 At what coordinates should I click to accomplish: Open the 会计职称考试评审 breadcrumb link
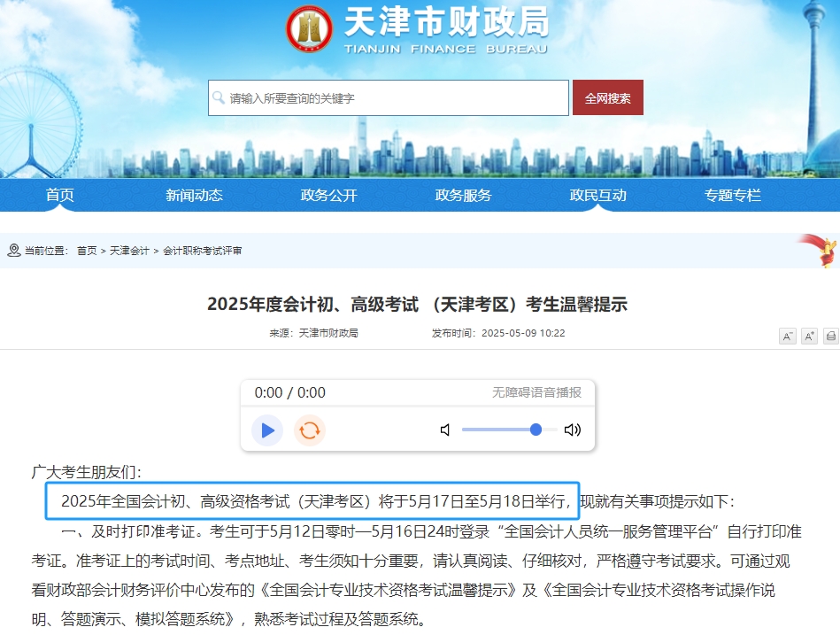(204, 251)
